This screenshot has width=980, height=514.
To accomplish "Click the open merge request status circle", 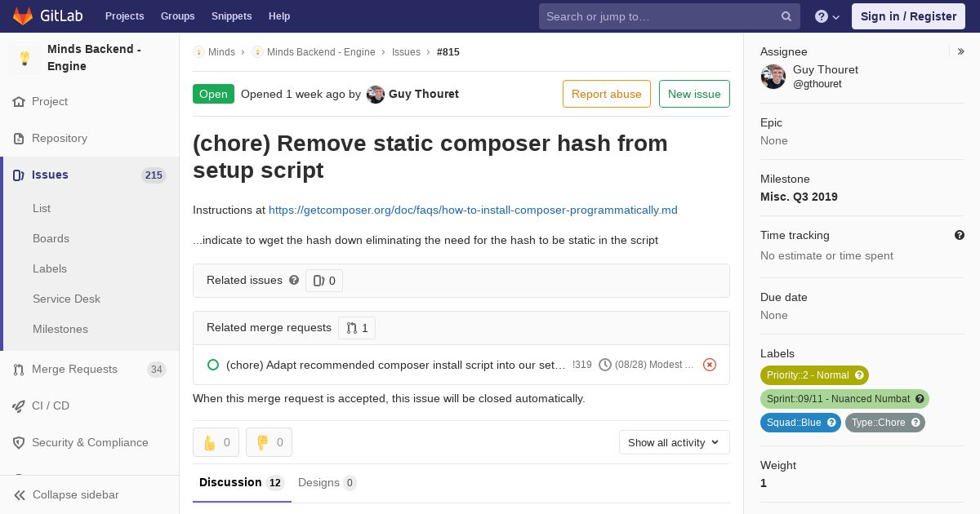I will click(x=213, y=365).
